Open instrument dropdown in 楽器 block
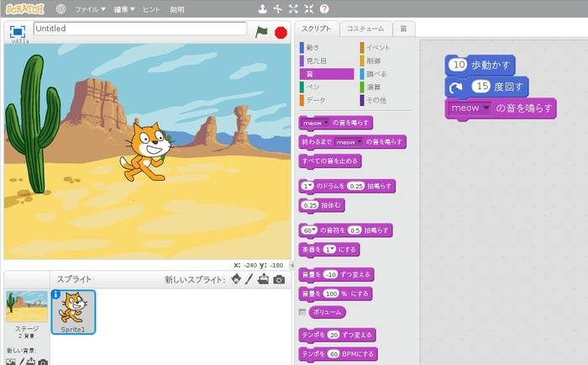 332,249
